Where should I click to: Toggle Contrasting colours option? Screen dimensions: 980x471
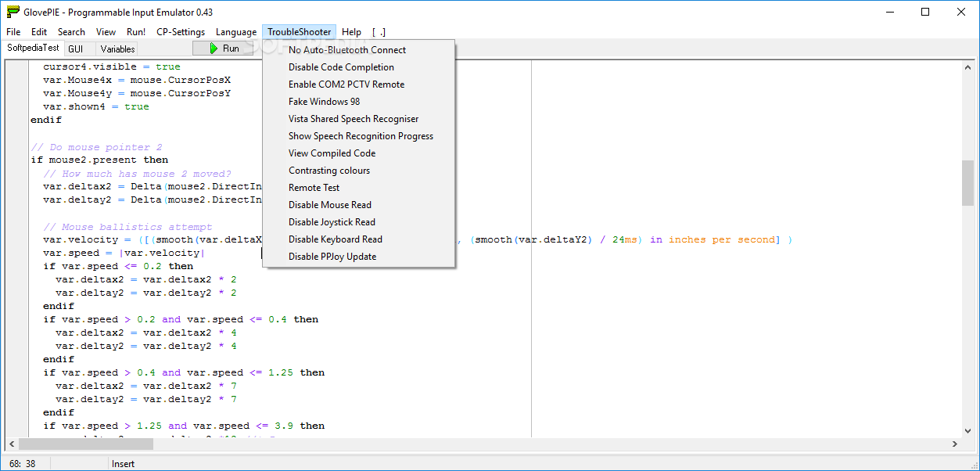[x=359, y=171]
